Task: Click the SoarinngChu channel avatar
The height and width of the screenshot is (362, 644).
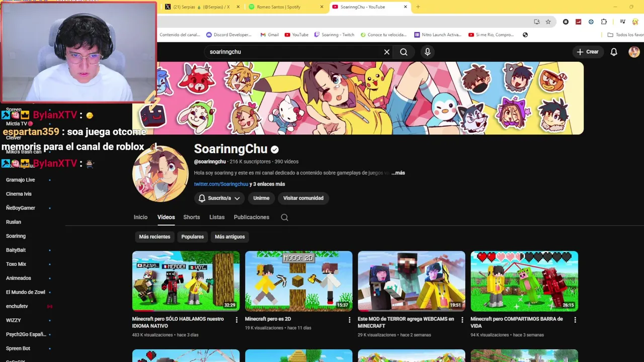Action: 160,174
